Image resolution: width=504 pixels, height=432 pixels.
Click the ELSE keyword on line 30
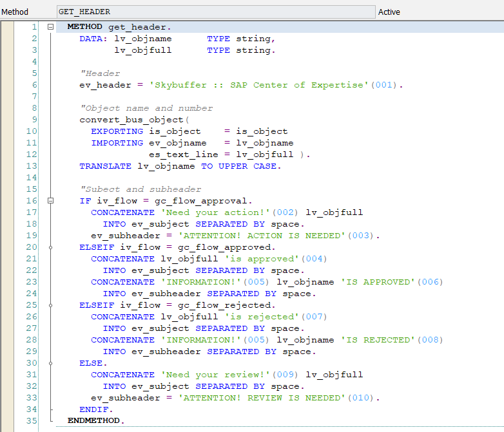click(91, 363)
